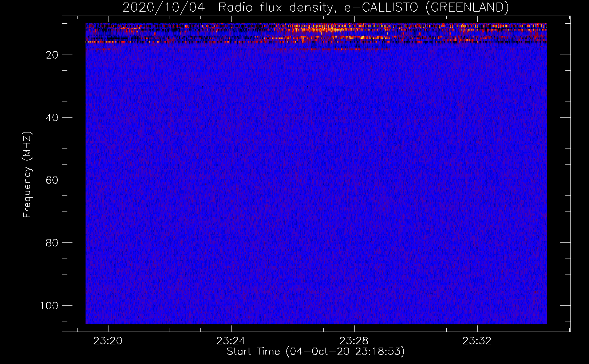
Task: Click the 'Frequency (MHZ)' axis label
Action: [27, 175]
